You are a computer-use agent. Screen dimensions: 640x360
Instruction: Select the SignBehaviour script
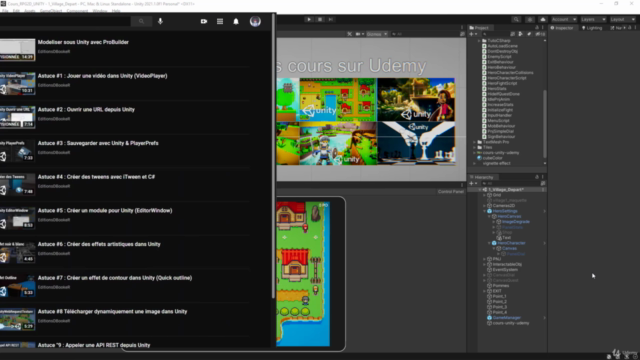pos(501,137)
